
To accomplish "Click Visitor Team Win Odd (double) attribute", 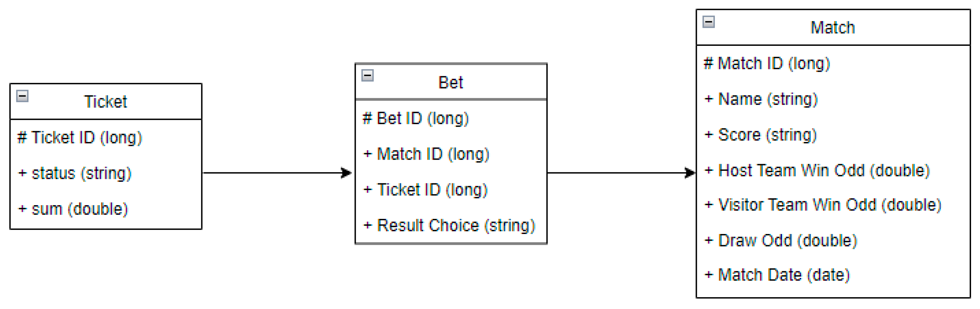I will [823, 205].
